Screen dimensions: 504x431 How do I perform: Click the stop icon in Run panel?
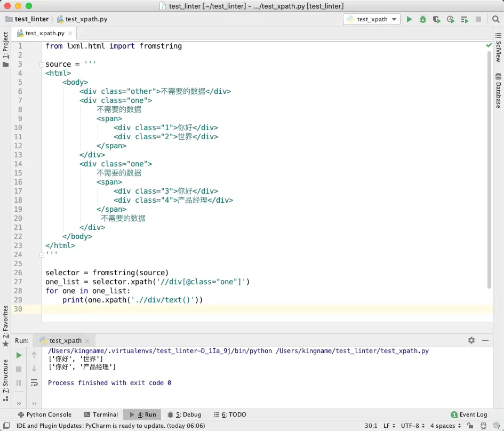point(19,369)
